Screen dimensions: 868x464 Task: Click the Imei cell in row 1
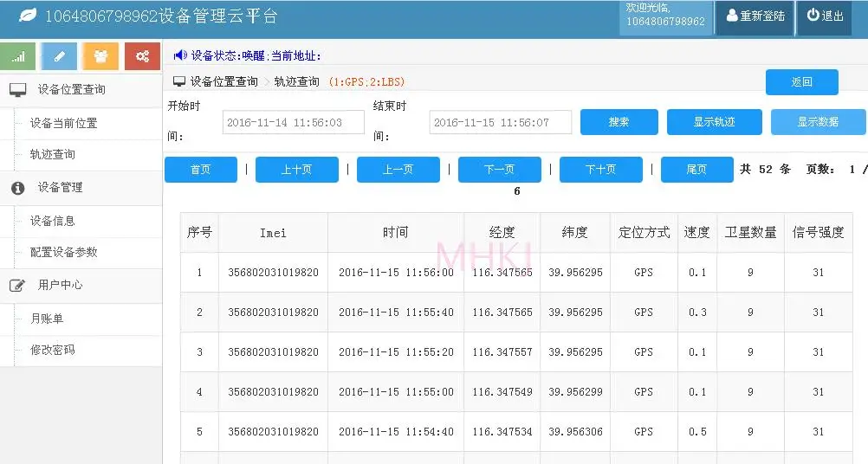click(273, 273)
